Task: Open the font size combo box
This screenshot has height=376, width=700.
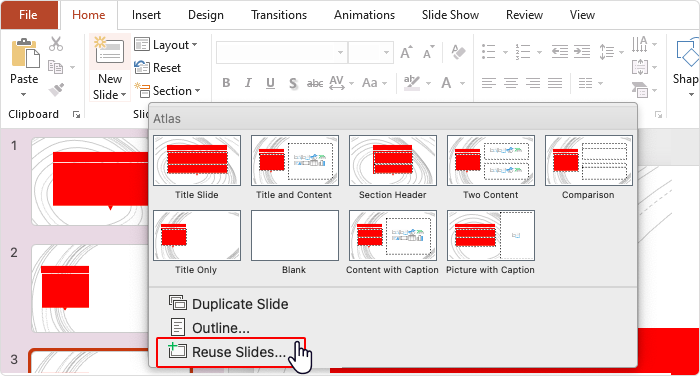Action: click(371, 53)
